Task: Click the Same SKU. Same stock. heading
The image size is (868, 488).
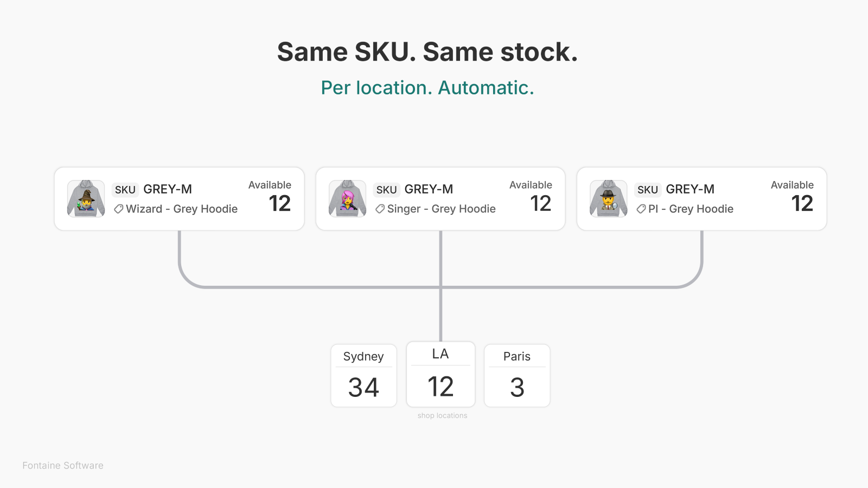Action: point(427,52)
